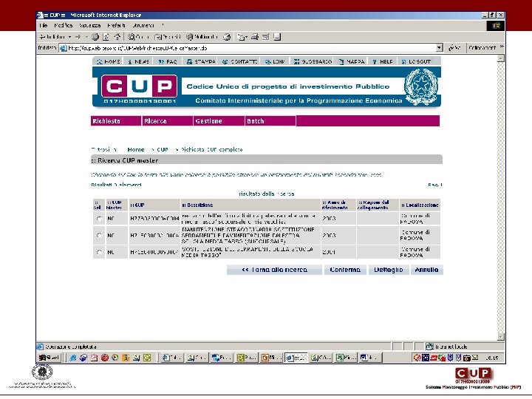Sort by the Descrizione column header
Image resolution: width=532 pixels, height=399 pixels.
(197, 205)
